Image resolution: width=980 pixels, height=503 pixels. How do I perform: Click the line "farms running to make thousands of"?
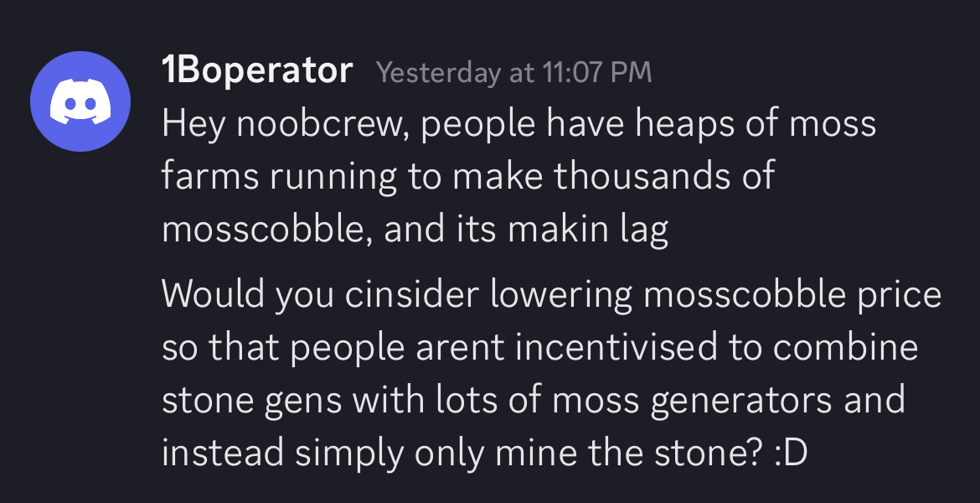[x=469, y=176]
